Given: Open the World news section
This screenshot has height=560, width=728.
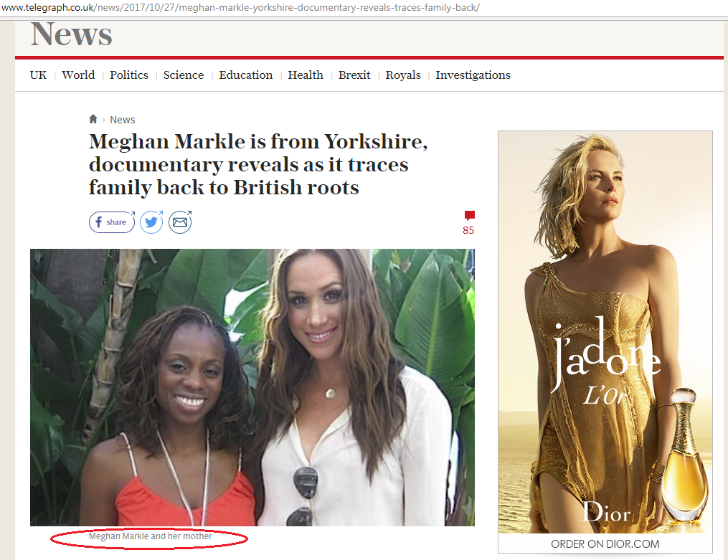Looking at the screenshot, I should (78, 75).
